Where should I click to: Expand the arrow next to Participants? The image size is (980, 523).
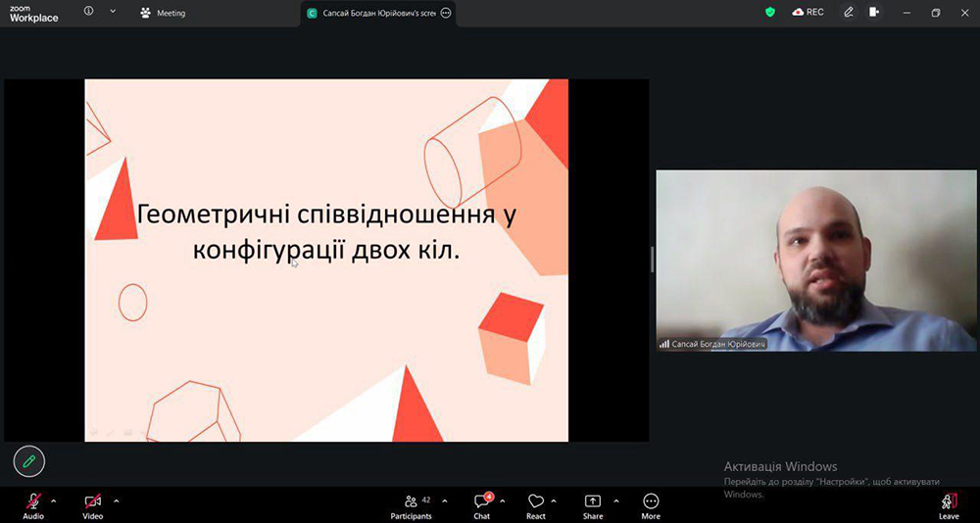pyautogui.click(x=445, y=500)
